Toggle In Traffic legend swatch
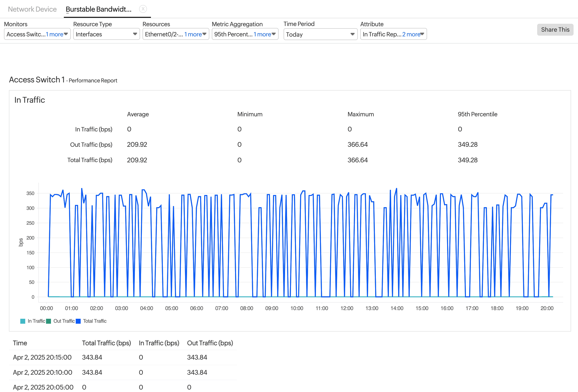Screen dimensions: 578x392 pos(23,321)
